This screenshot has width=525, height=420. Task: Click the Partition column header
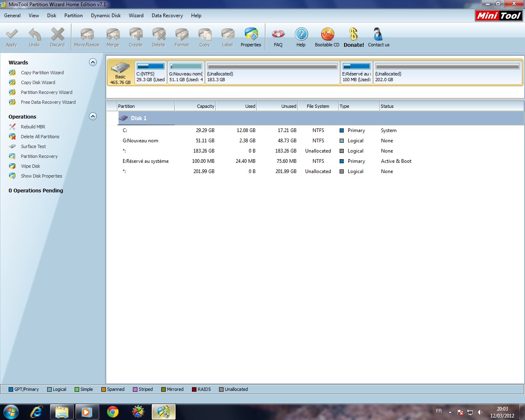(x=146, y=106)
